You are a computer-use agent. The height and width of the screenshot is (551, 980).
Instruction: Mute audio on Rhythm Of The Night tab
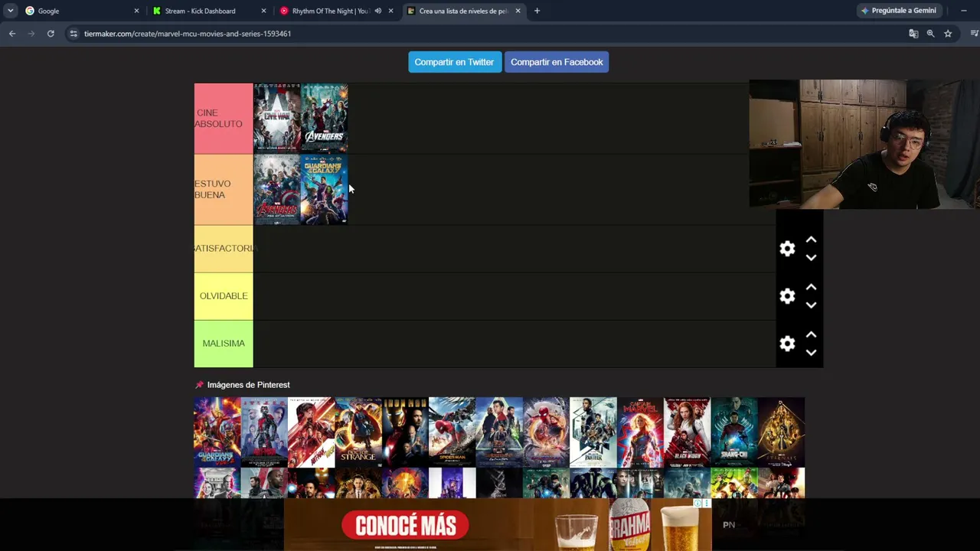tap(377, 11)
